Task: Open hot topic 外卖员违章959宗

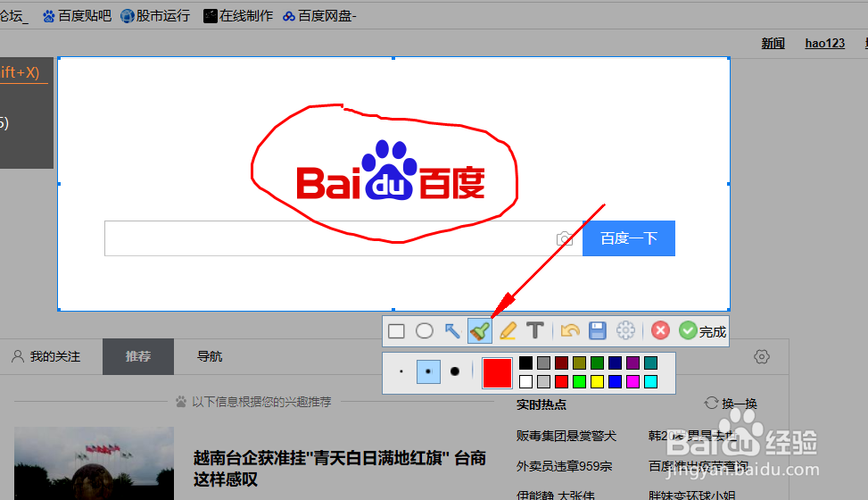Action: point(564,466)
